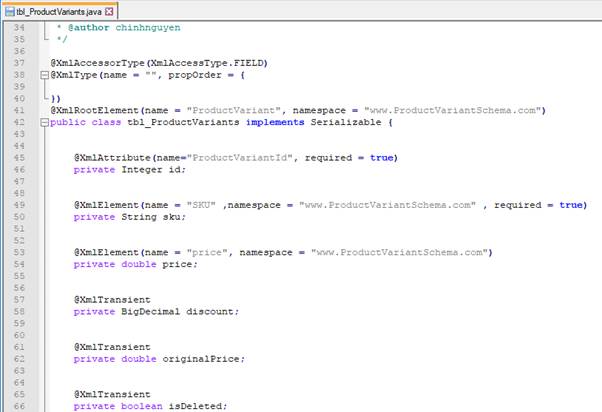This screenshot has width=602, height=412.
Task: Click the public keyword on line 42
Action: 68,122
